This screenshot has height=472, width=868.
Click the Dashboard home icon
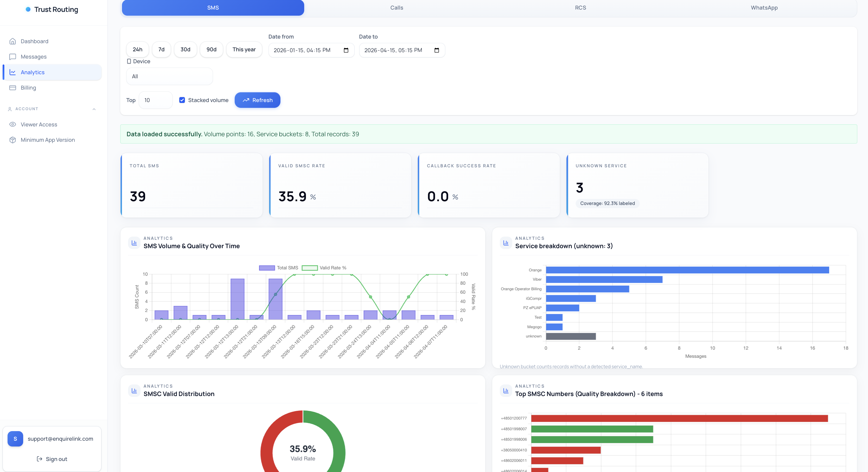(x=12, y=41)
